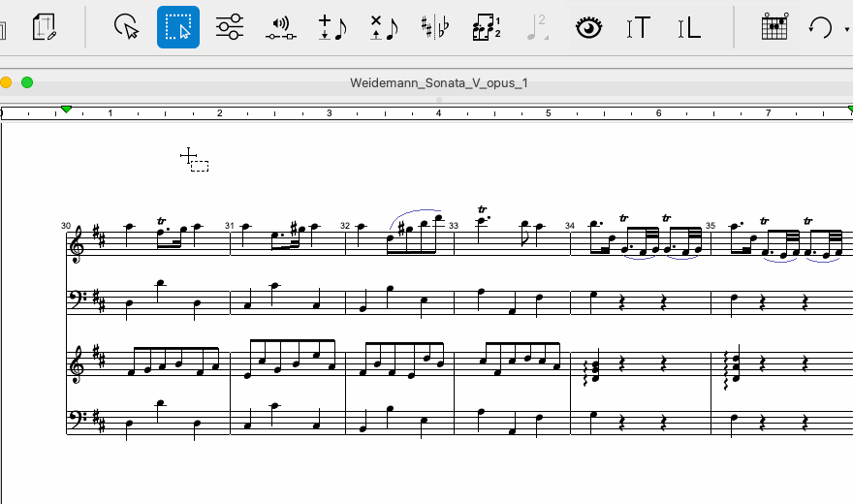Click measure number 33

coord(454,226)
